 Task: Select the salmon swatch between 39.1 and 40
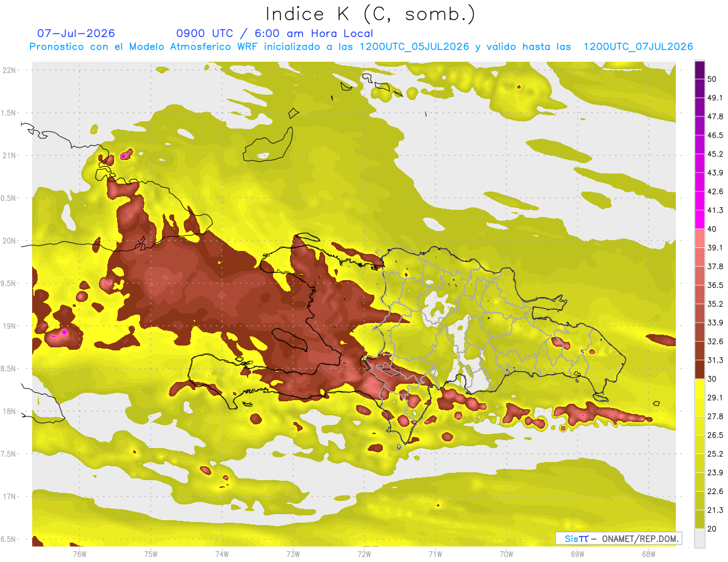pyautogui.click(x=699, y=238)
